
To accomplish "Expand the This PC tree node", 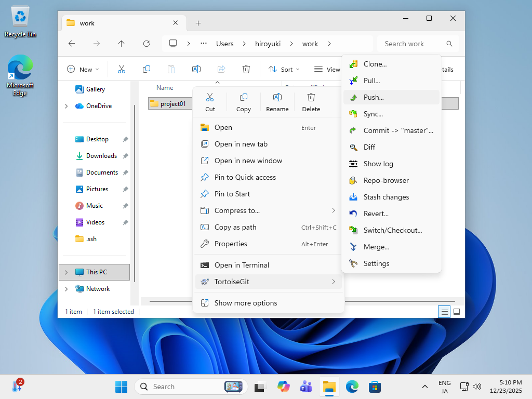I will [x=66, y=272].
